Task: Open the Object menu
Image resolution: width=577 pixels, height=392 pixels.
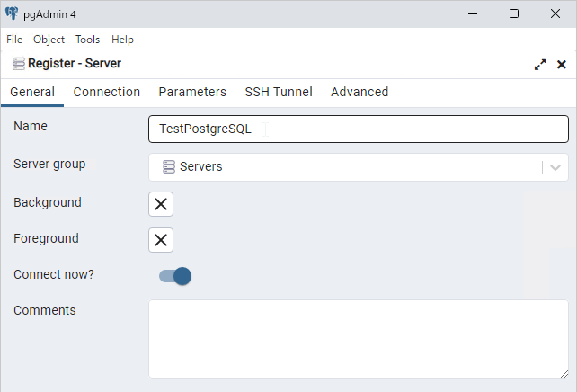Action: tap(49, 40)
